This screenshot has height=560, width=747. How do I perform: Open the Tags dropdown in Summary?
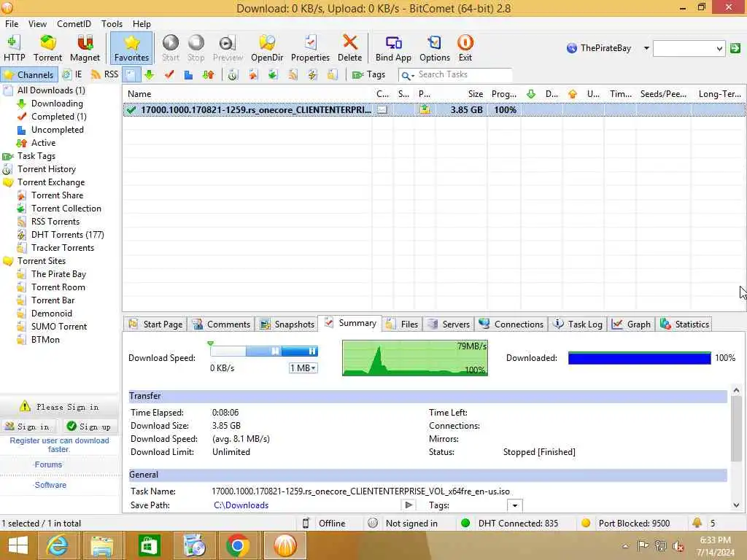[x=514, y=505]
